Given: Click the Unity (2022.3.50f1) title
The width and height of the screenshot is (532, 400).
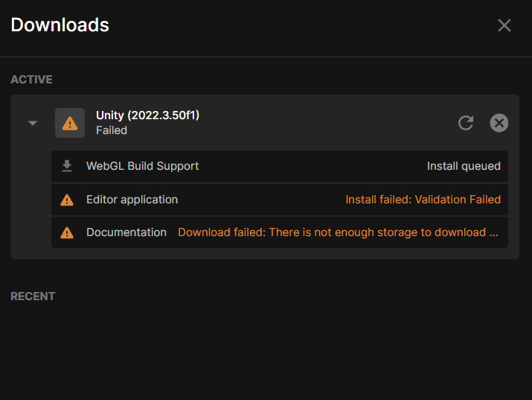Looking at the screenshot, I should [147, 115].
